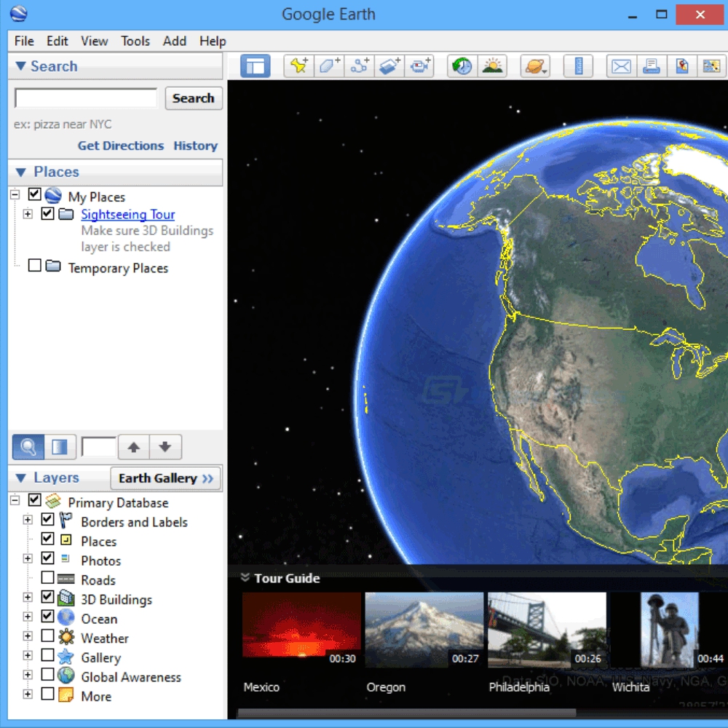Image resolution: width=728 pixels, height=728 pixels.
Task: Open the Edit menu
Action: tap(58, 41)
